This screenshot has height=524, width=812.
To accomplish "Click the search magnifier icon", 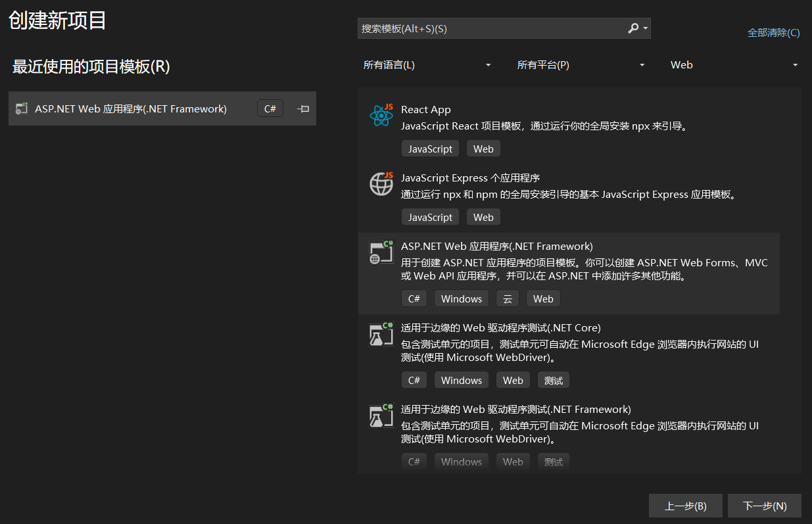I will click(633, 28).
